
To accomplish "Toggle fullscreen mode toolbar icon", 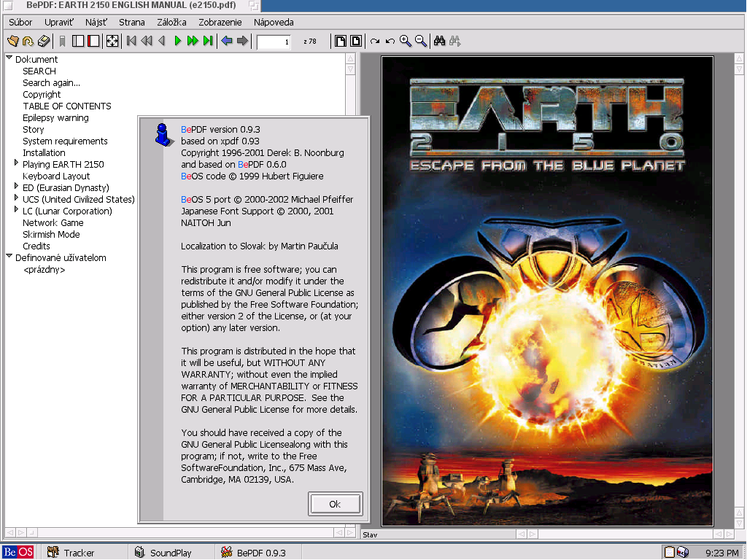I will 112,41.
